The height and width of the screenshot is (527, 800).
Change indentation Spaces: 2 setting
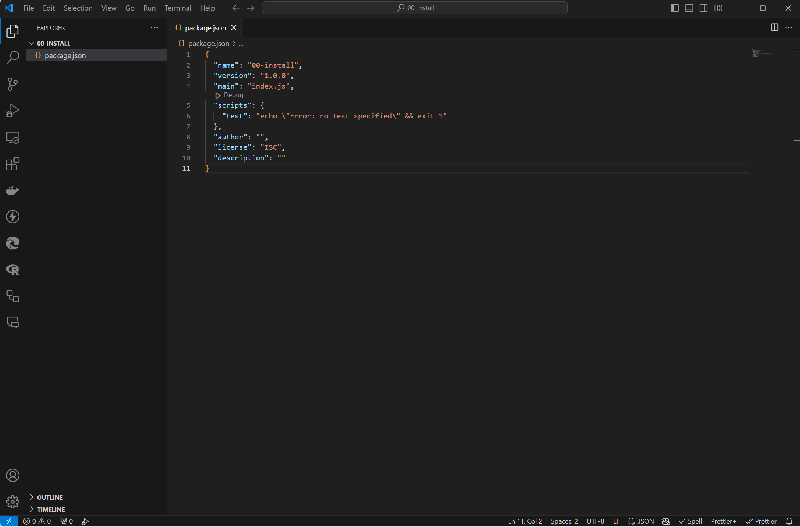[x=564, y=521]
